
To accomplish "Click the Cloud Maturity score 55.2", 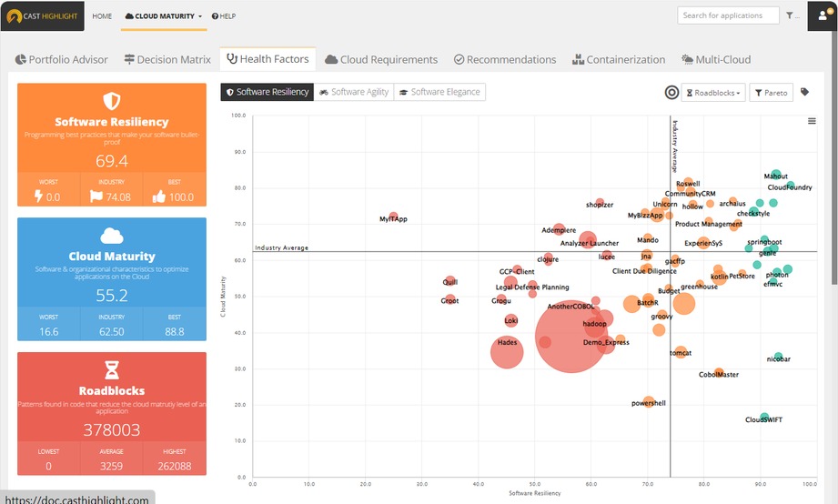I will 112,295.
